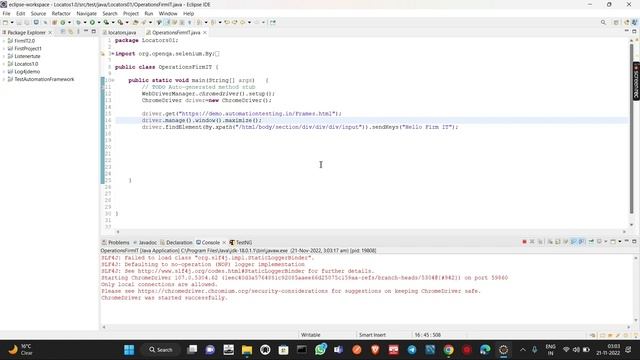Click the New file toolbar icon
640x360 pixels.
pos(5,22)
